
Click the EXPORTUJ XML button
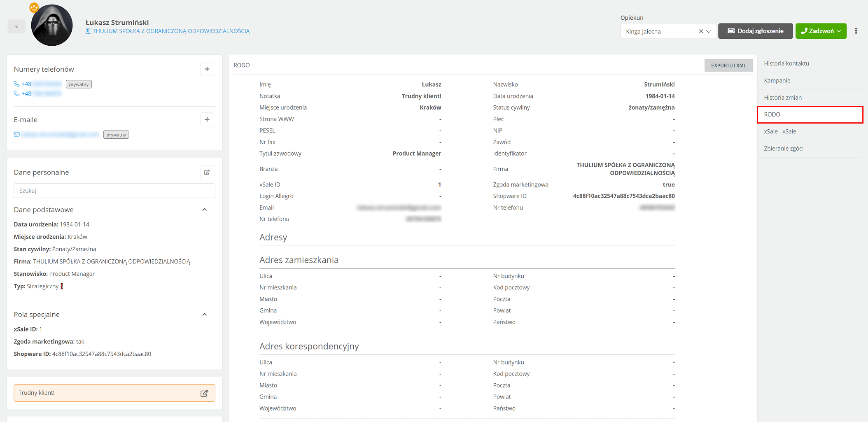(x=728, y=65)
